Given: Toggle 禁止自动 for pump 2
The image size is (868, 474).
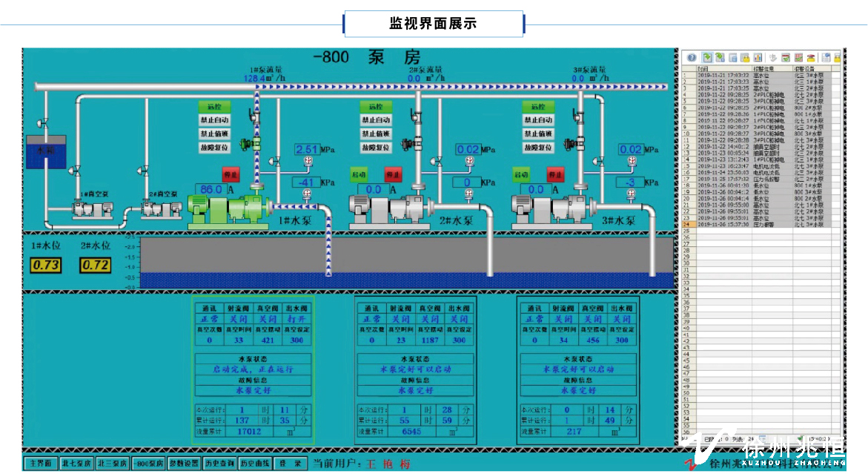Looking at the screenshot, I should tap(376, 120).
